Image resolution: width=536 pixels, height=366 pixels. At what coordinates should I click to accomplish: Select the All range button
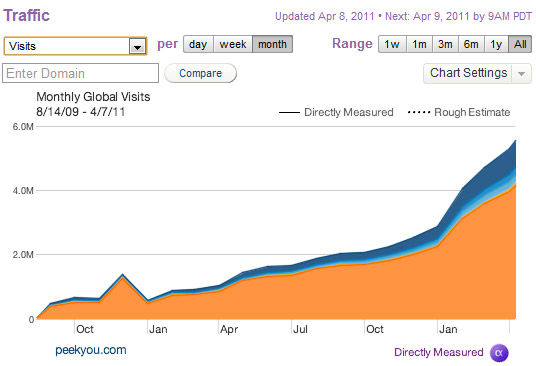click(520, 44)
